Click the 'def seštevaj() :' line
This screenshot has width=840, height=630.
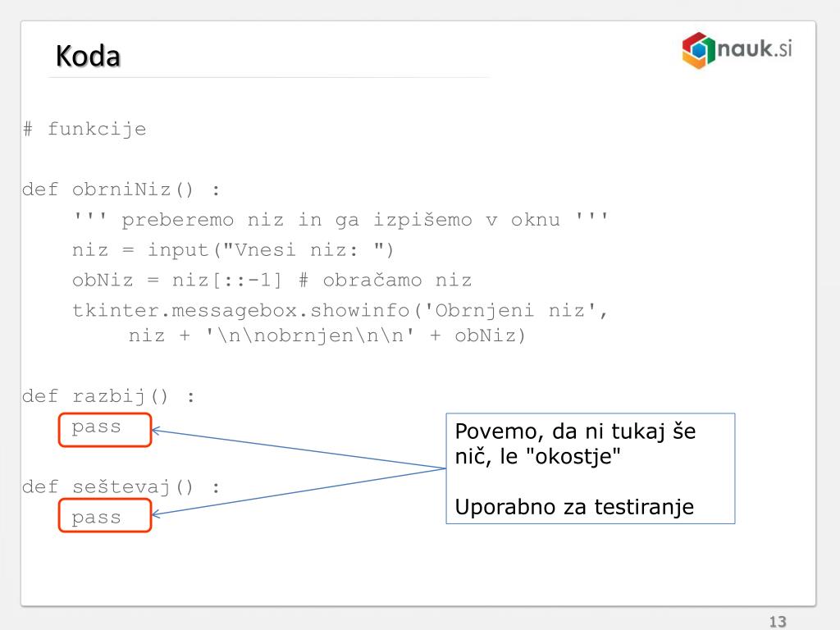pyautogui.click(x=121, y=487)
